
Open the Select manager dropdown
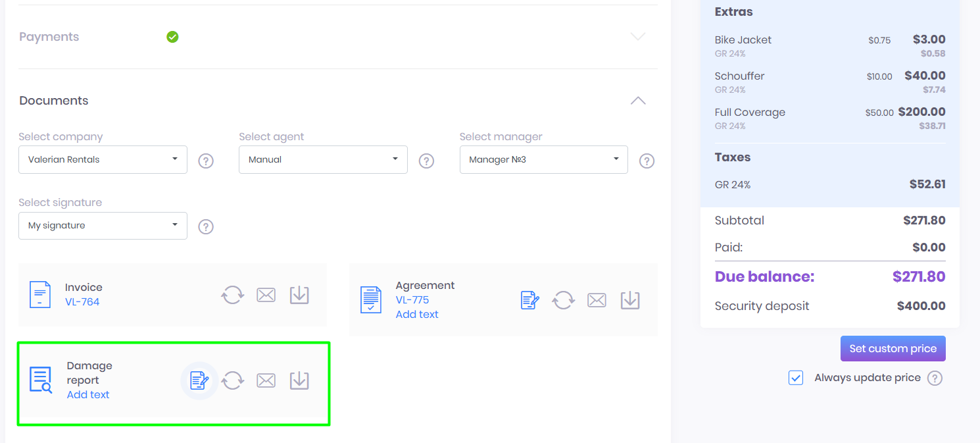tap(543, 159)
